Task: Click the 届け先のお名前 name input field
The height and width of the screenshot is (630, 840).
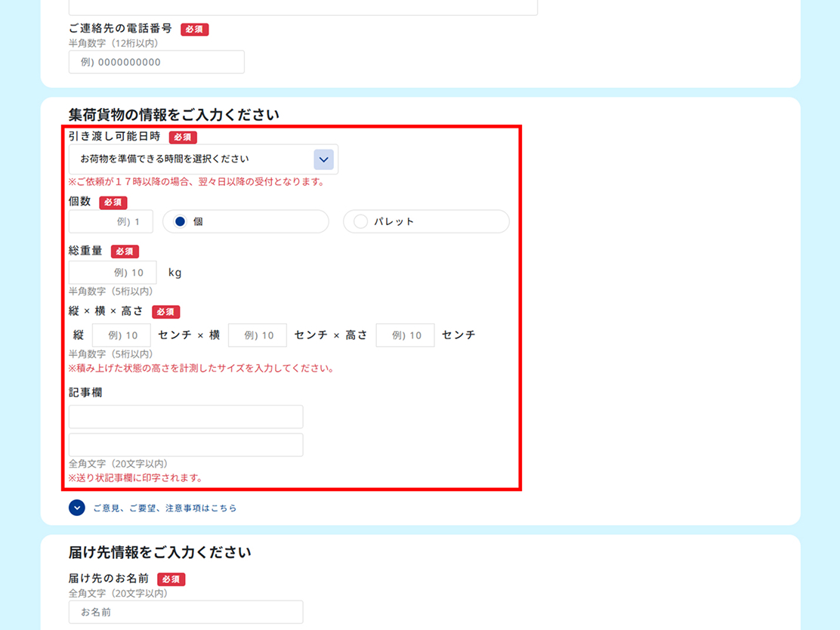Action: (186, 612)
